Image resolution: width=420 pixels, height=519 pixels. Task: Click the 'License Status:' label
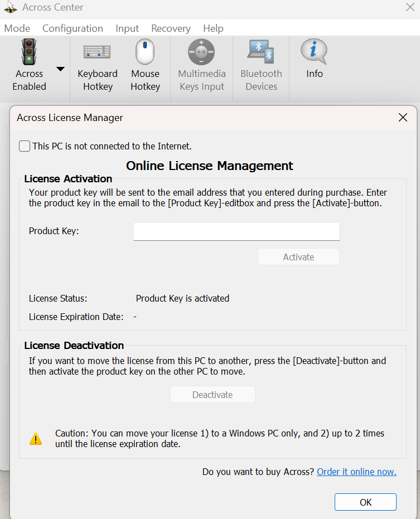(x=58, y=299)
